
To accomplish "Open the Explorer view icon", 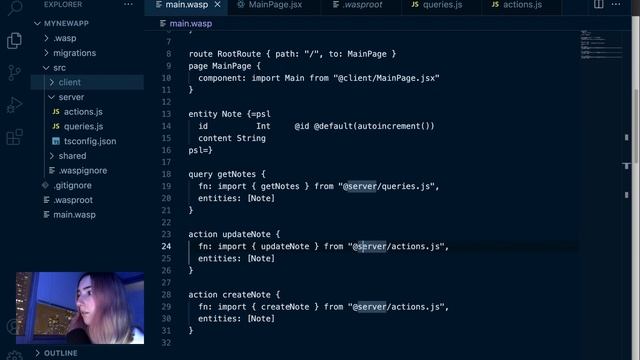I will (x=15, y=41).
